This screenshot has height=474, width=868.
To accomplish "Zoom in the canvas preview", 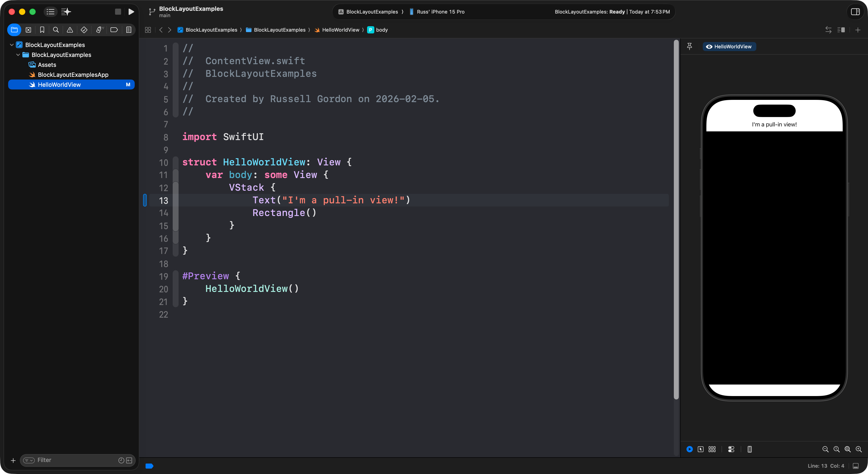I will point(859,449).
